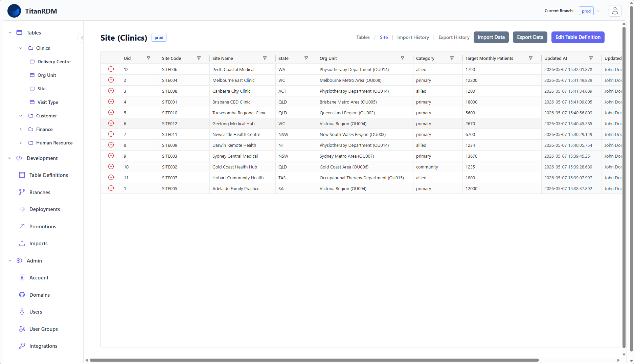Go to Table Definitions
The width and height of the screenshot is (634, 364).
(x=44, y=175)
